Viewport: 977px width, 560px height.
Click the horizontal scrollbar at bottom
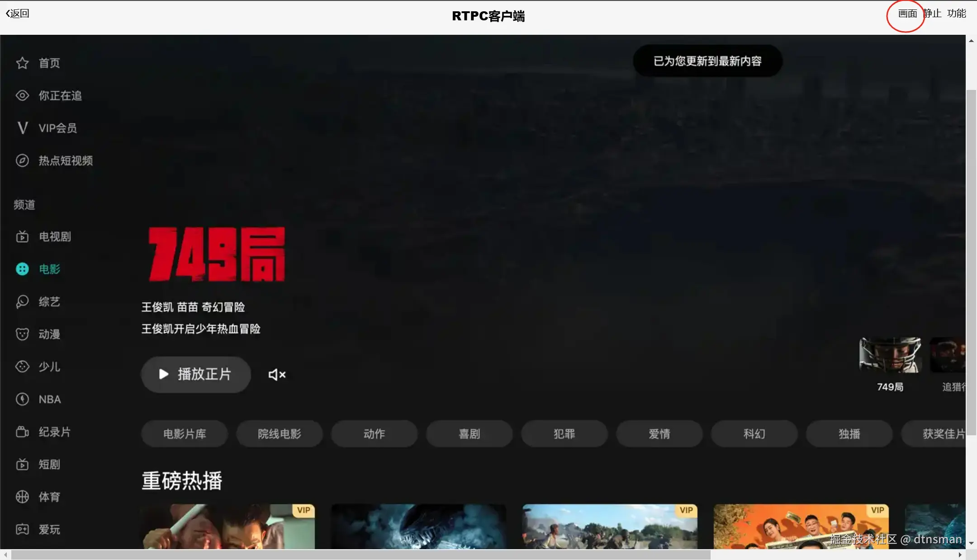(360, 555)
